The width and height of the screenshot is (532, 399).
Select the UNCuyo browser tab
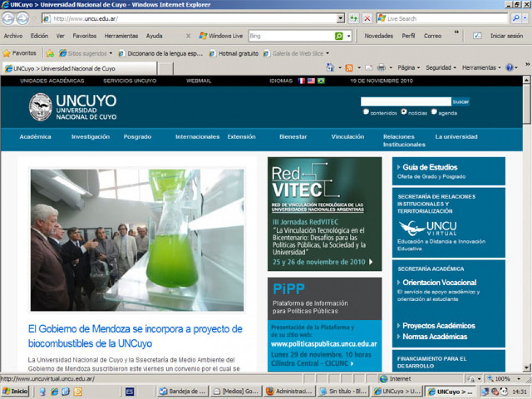(x=80, y=68)
